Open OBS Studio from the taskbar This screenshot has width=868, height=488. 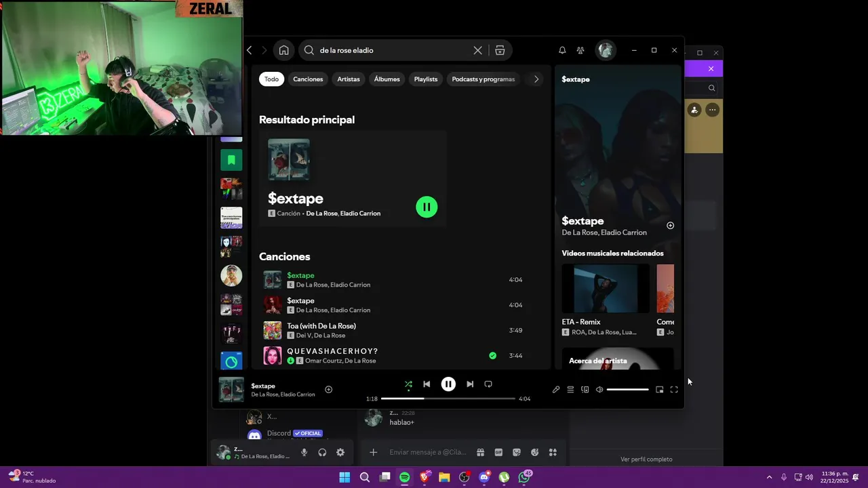click(464, 477)
